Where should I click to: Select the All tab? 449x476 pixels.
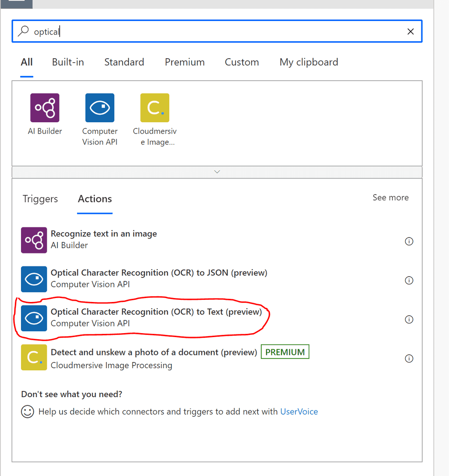click(x=27, y=62)
